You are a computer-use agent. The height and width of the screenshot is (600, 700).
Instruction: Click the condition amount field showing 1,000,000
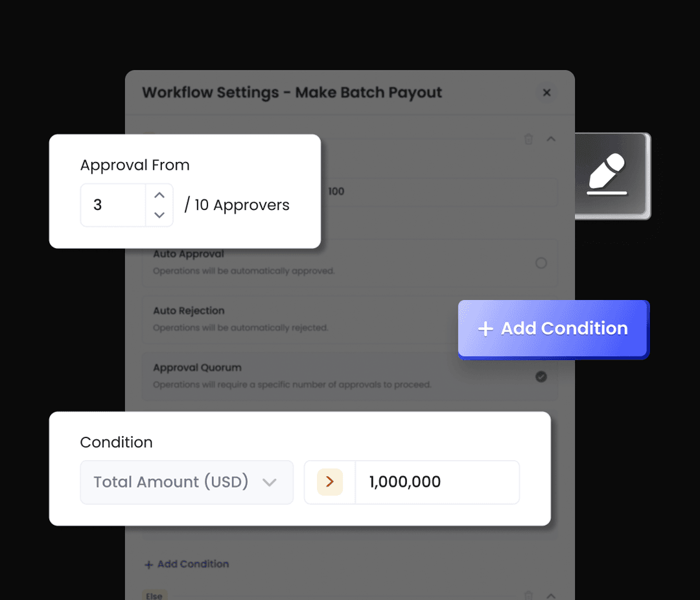point(437,482)
